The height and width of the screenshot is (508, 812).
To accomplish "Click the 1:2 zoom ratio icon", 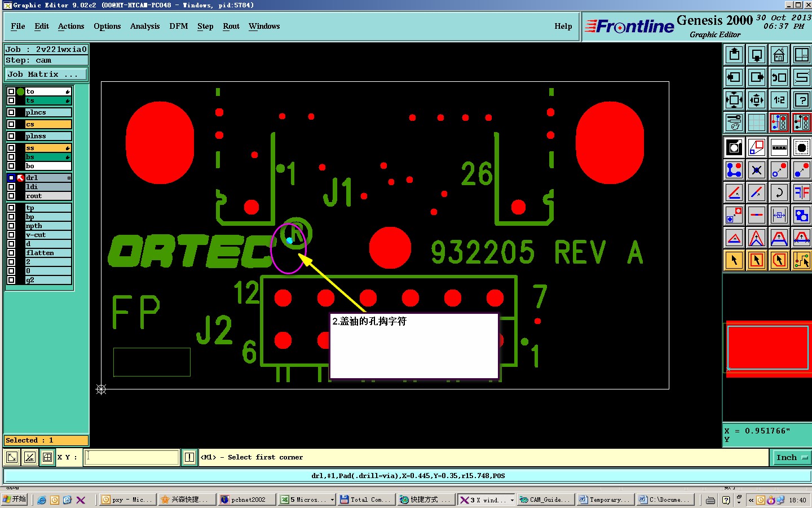I will pos(779,100).
